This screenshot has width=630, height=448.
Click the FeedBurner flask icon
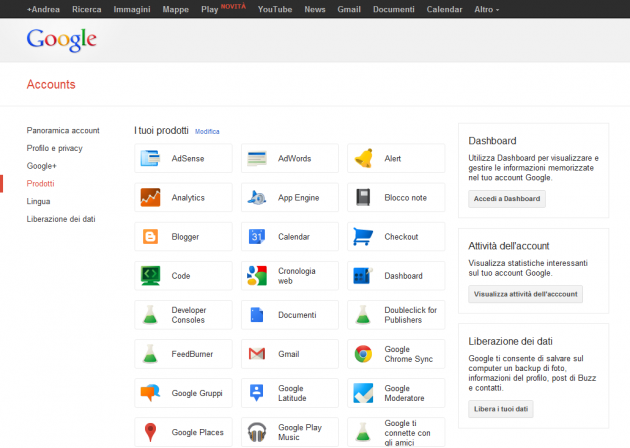coord(150,354)
